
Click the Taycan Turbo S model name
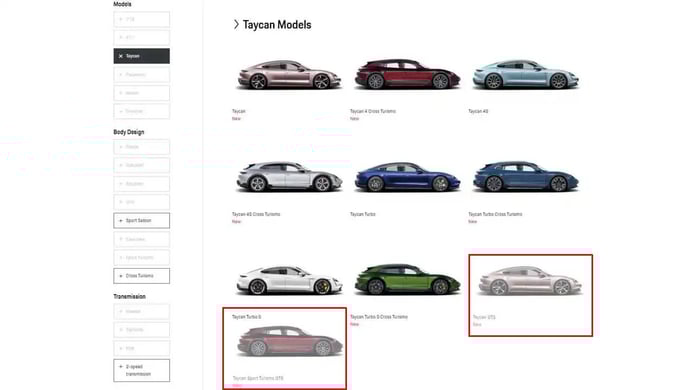coord(247,317)
